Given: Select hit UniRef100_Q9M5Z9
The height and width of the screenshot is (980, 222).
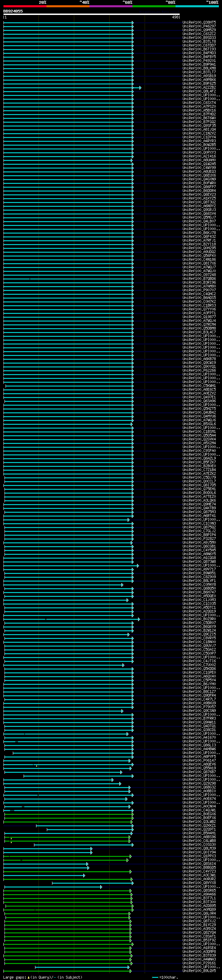Looking at the screenshot, I should coord(199,30).
